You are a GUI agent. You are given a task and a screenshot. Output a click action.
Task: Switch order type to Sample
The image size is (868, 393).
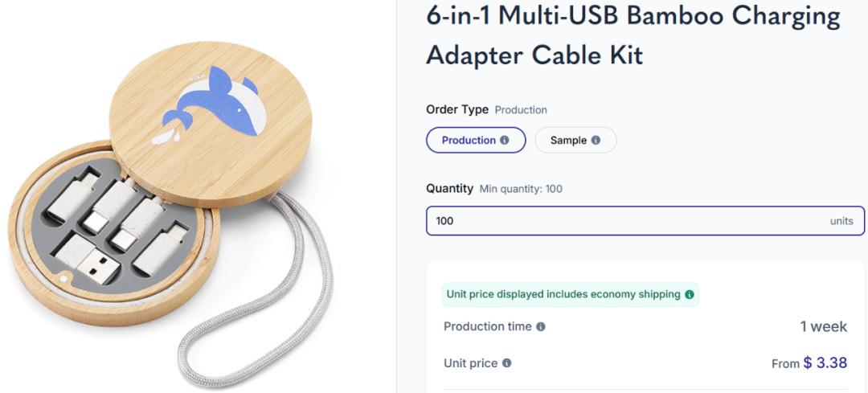point(575,140)
